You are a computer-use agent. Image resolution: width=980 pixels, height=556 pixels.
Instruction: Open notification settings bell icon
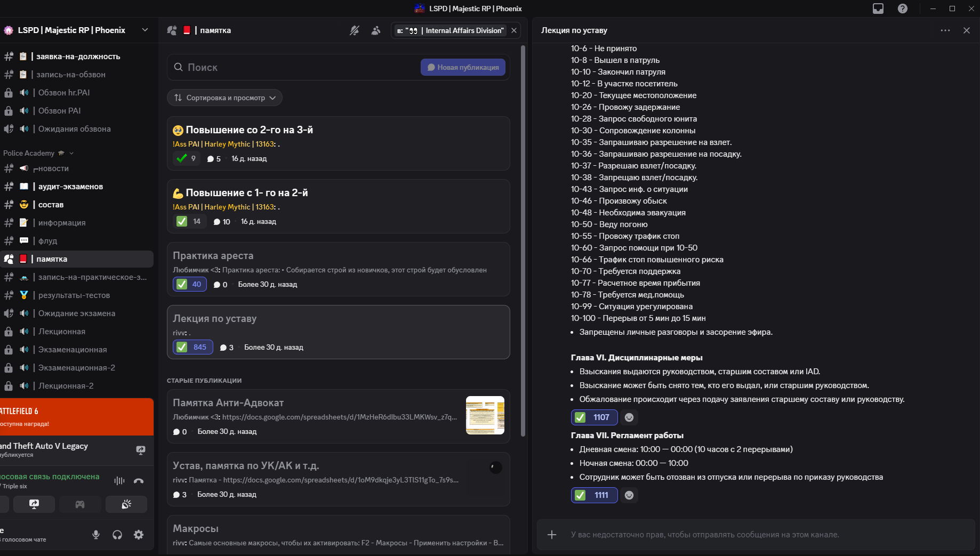tap(355, 30)
